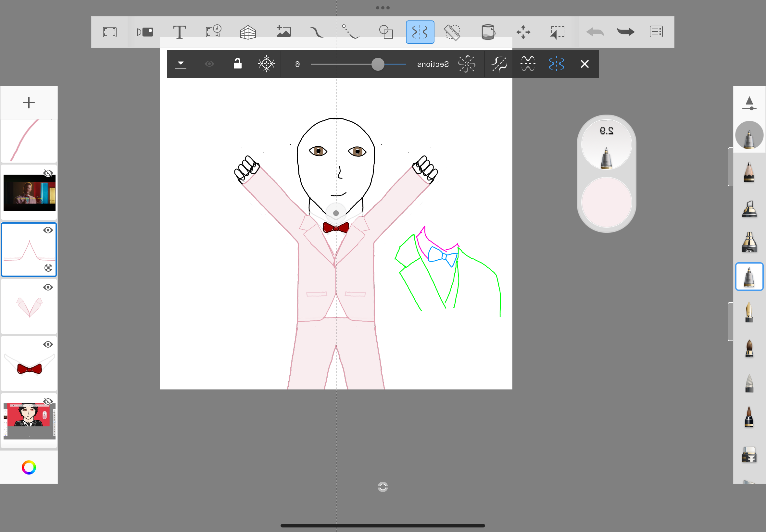Viewport: 766px width, 532px height.
Task: Click the Undo arrow
Action: coord(595,32)
